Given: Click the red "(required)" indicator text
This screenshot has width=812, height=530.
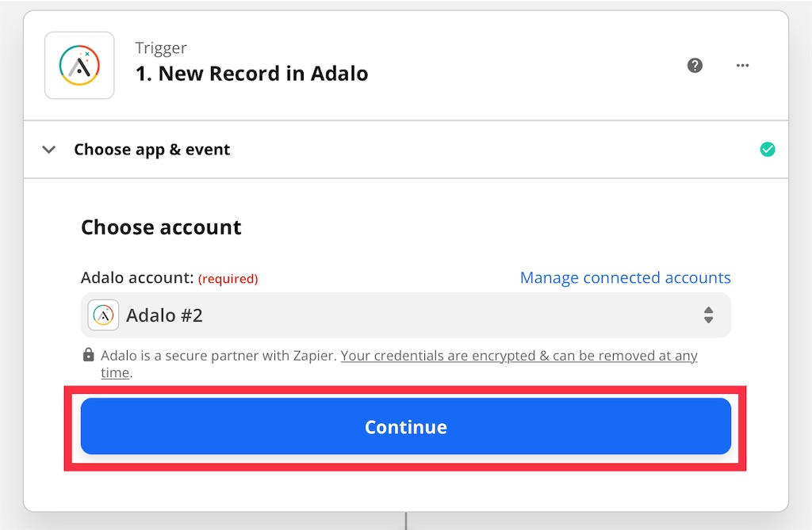Looking at the screenshot, I should pyautogui.click(x=228, y=279).
